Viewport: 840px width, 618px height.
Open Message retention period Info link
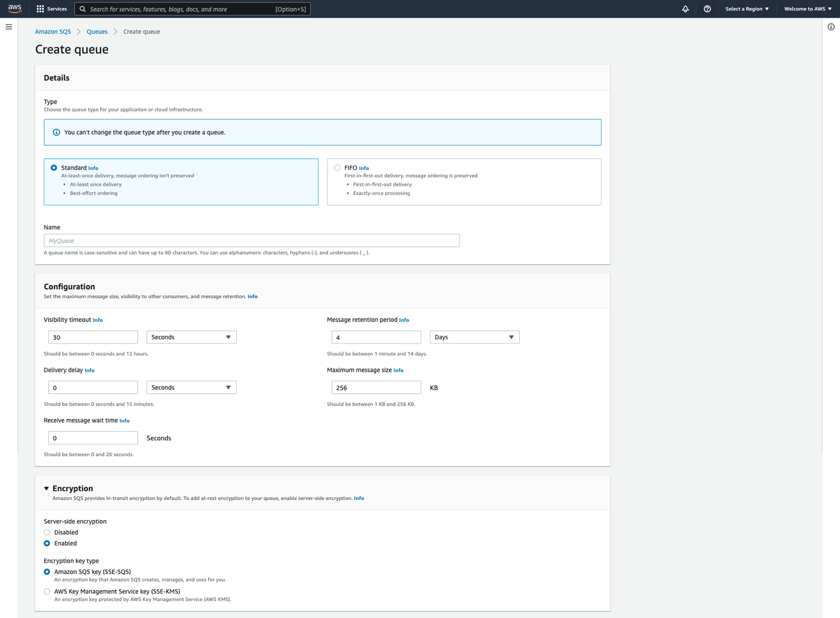coord(404,320)
